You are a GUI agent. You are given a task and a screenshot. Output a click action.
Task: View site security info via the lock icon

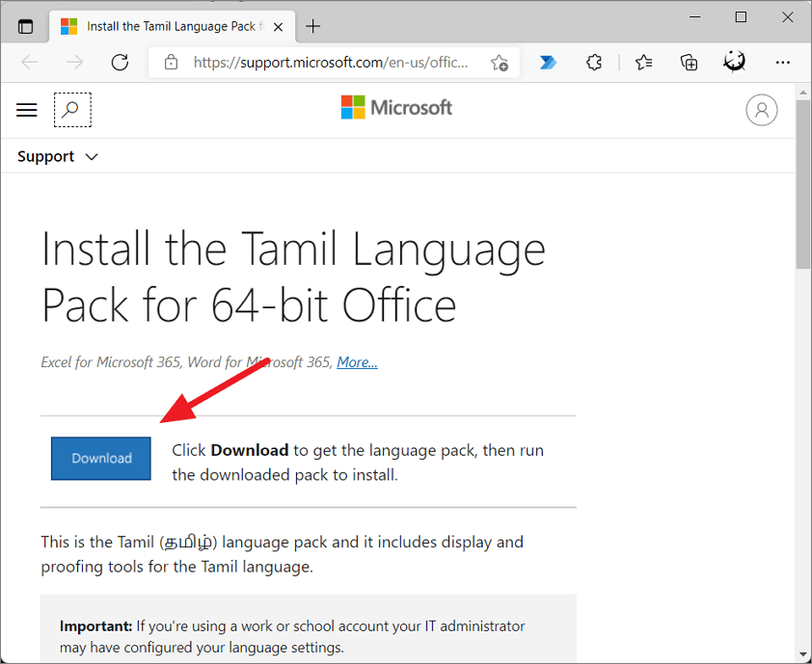coord(172,62)
